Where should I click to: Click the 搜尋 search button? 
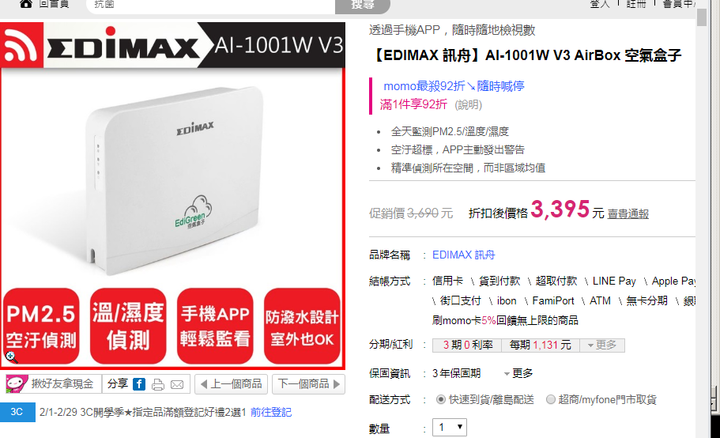tap(363, 6)
